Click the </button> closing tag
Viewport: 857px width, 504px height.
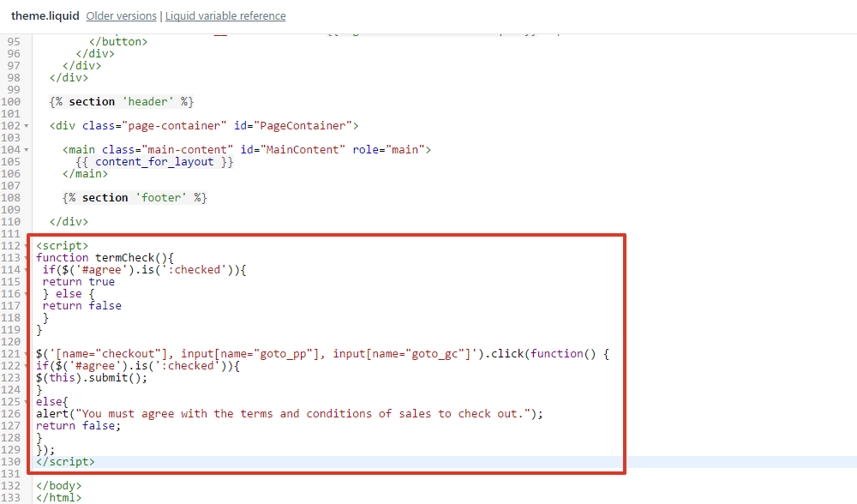(x=118, y=41)
